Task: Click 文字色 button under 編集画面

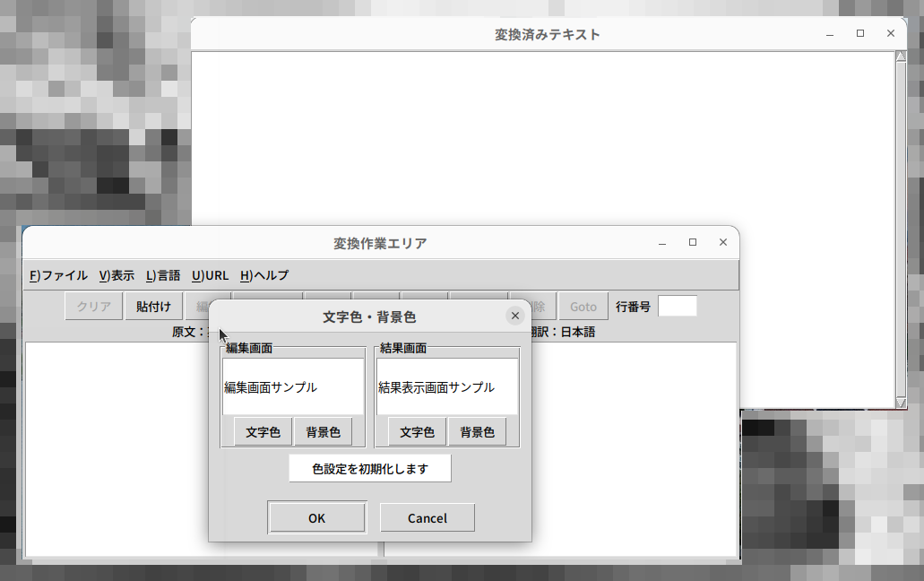Action: click(263, 432)
